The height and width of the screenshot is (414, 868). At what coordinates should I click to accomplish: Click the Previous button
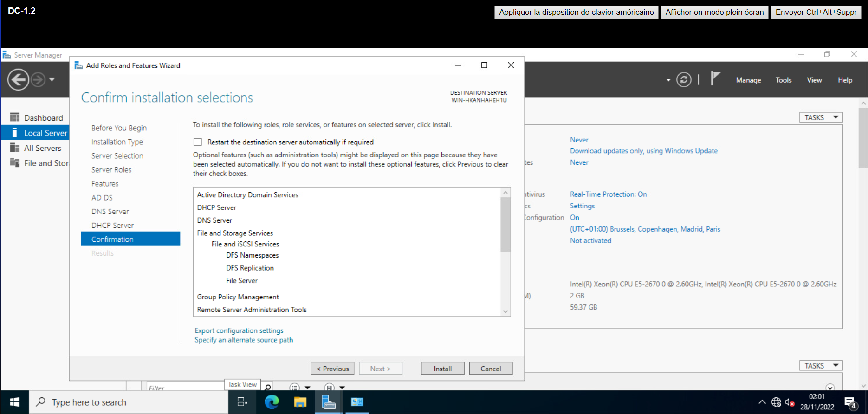(x=332, y=369)
